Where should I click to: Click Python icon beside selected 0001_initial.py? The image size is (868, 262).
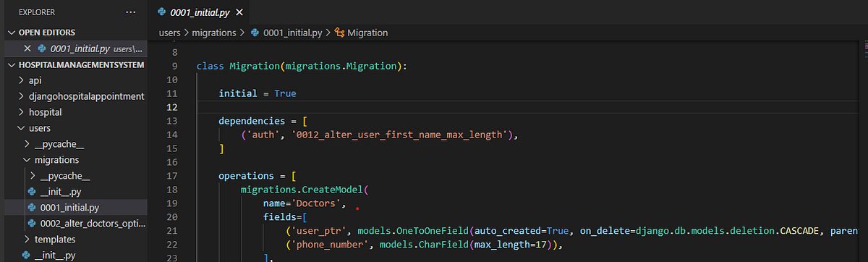click(x=31, y=208)
